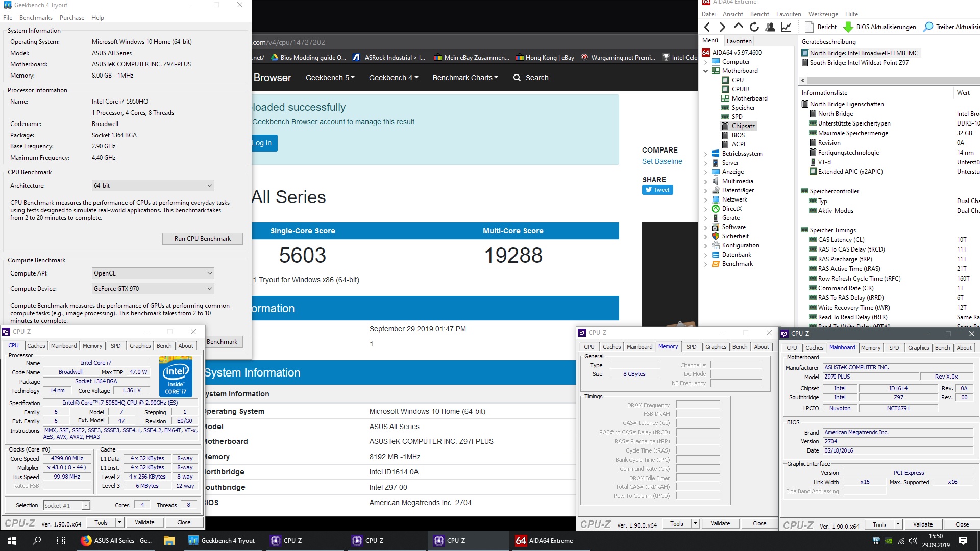
Task: Open File Explorer from taskbar
Action: (169, 540)
